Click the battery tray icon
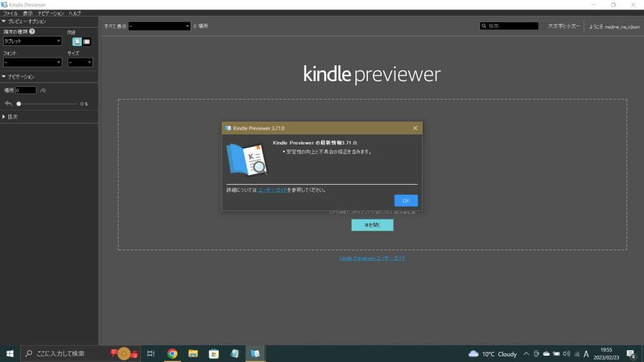Screen dimensions: 644x362 pos(557,354)
